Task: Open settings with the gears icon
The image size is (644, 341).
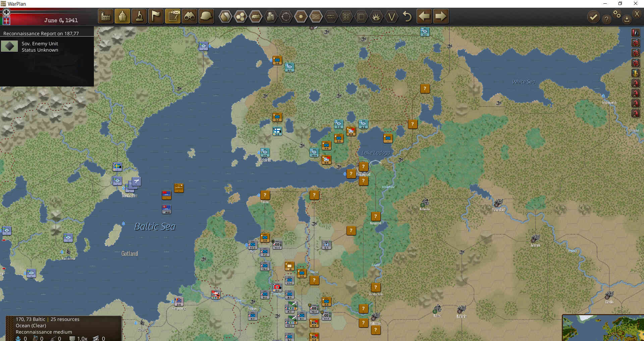Action: coord(617,14)
